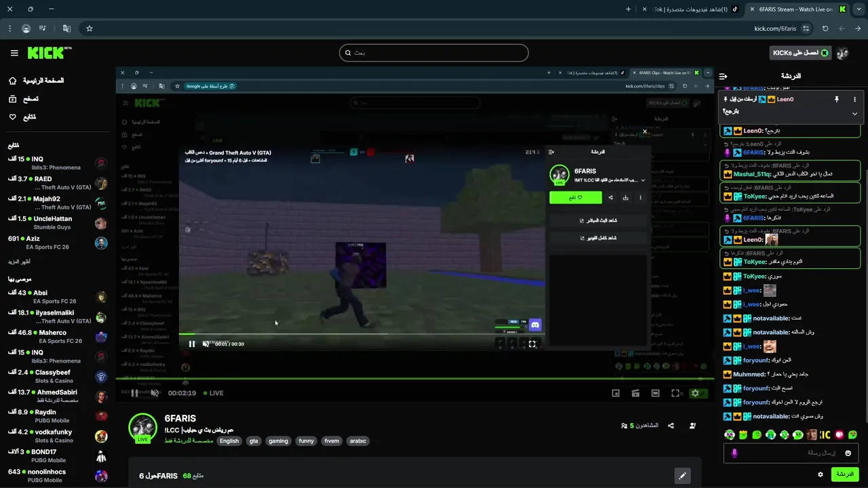Image resolution: width=868 pixels, height=488 pixels.
Task: Open Classybeef recommended channel
Action: click(x=58, y=377)
